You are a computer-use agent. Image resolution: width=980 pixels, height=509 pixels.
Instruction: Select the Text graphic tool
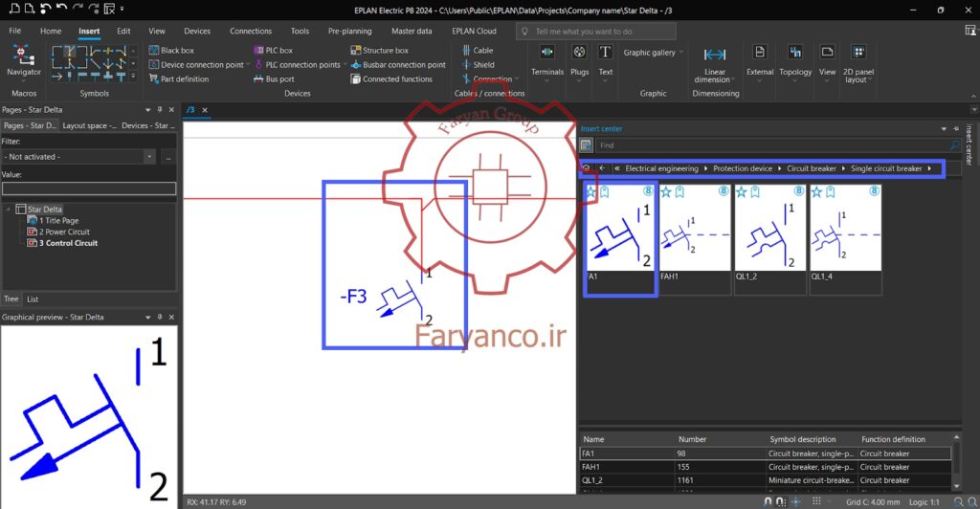click(605, 62)
